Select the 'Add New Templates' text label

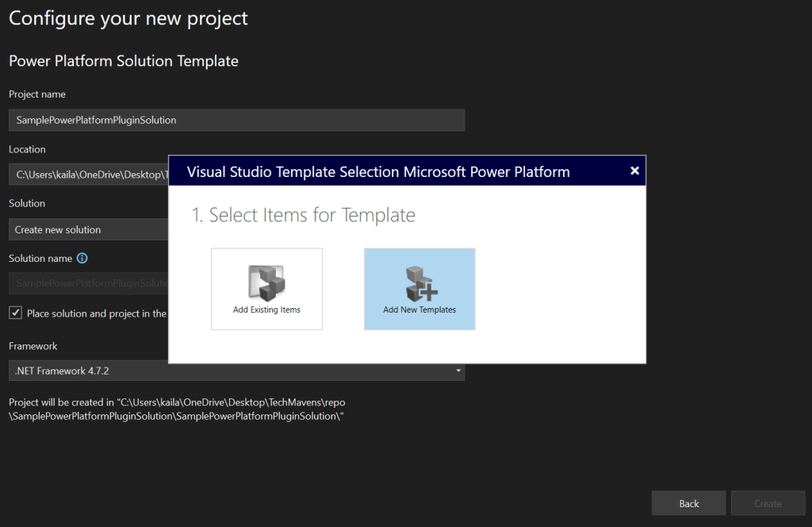[419, 310]
